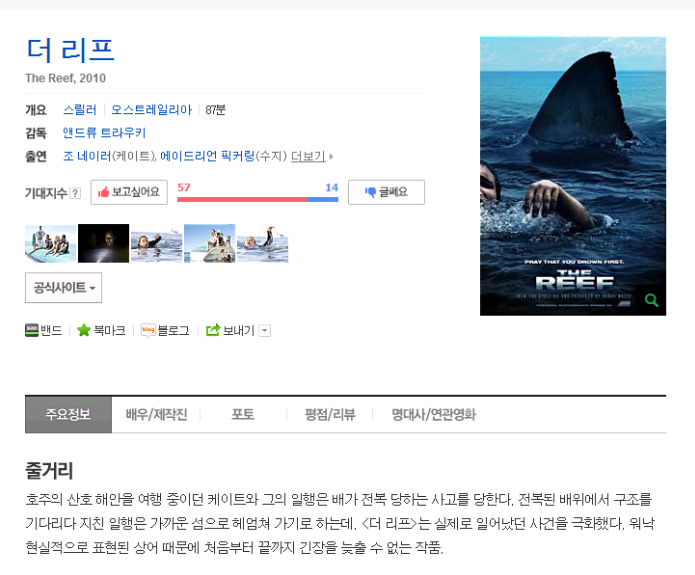Open the dark second still thumbnail

tap(103, 244)
